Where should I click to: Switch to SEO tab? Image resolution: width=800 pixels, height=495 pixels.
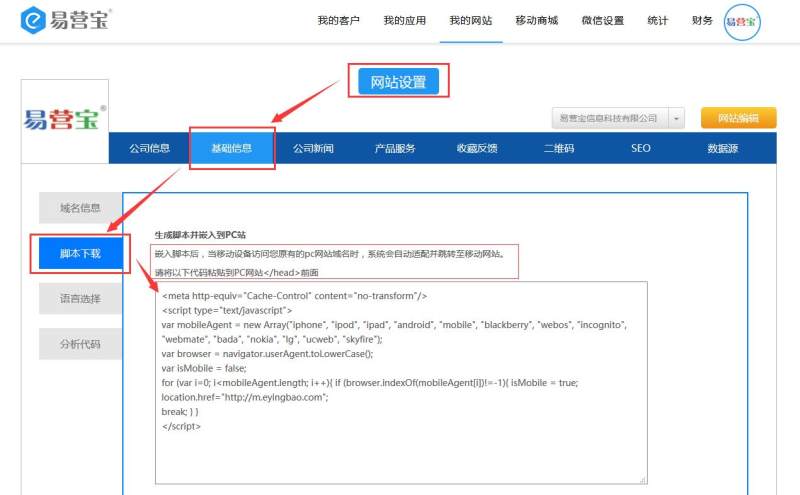641,148
